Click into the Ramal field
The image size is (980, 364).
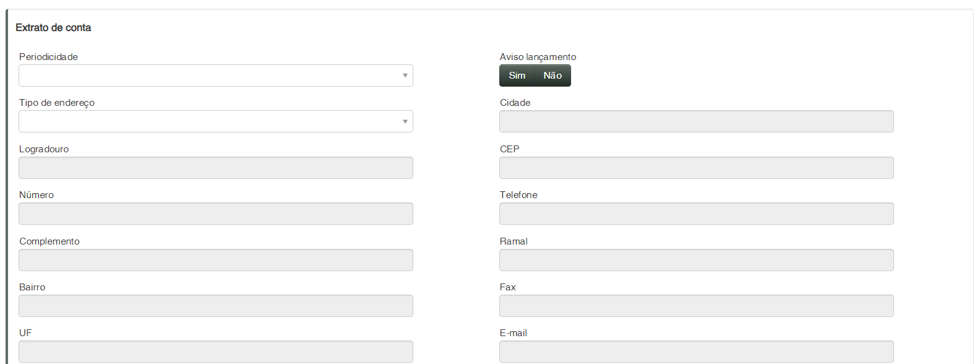coord(696,260)
